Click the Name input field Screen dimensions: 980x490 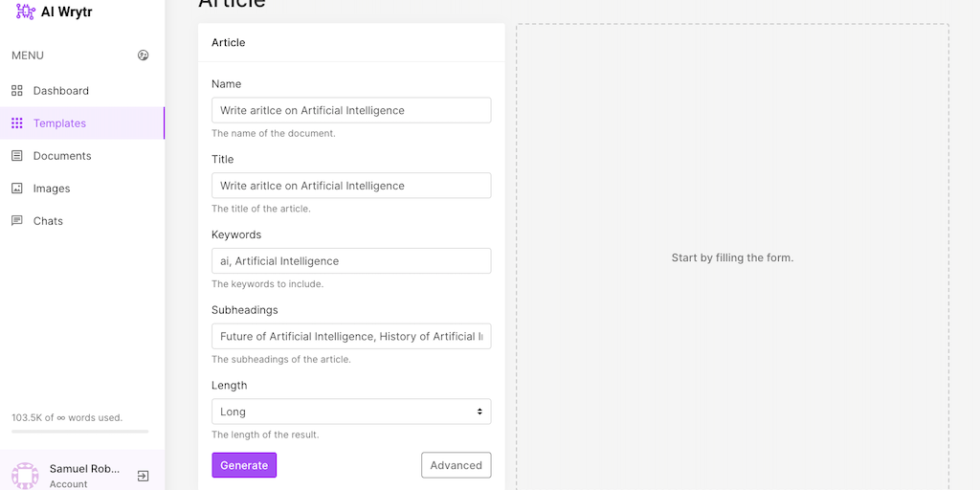click(351, 110)
